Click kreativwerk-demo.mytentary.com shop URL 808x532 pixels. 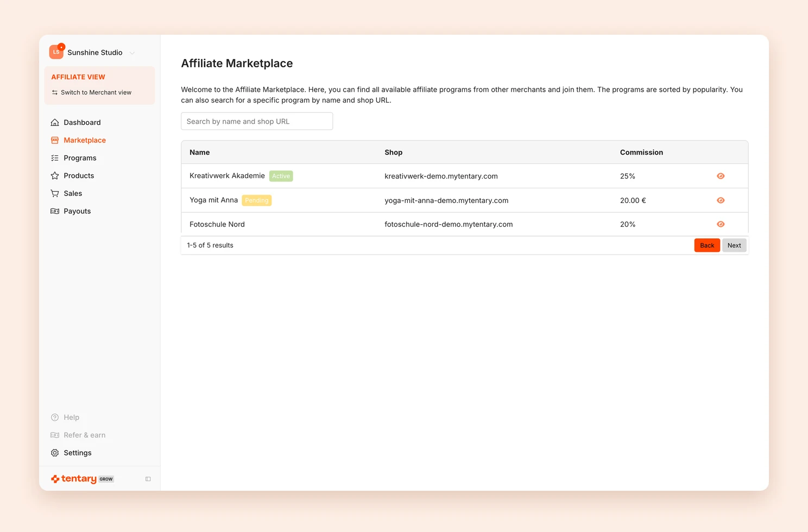(441, 176)
